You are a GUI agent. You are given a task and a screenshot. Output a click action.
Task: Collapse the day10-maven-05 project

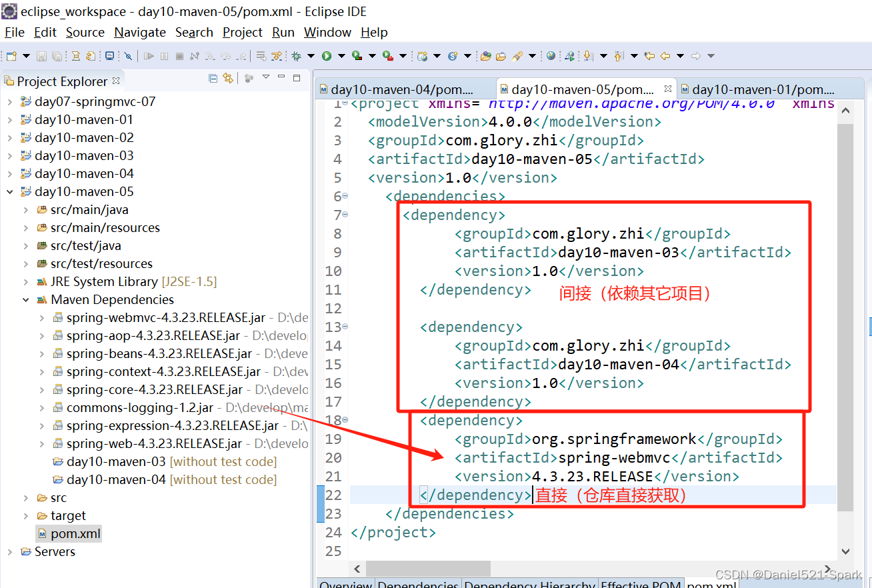point(9,192)
